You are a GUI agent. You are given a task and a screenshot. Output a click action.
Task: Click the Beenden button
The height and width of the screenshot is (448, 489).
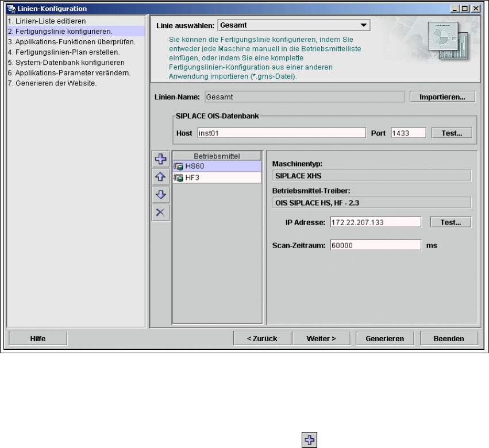pos(449,338)
